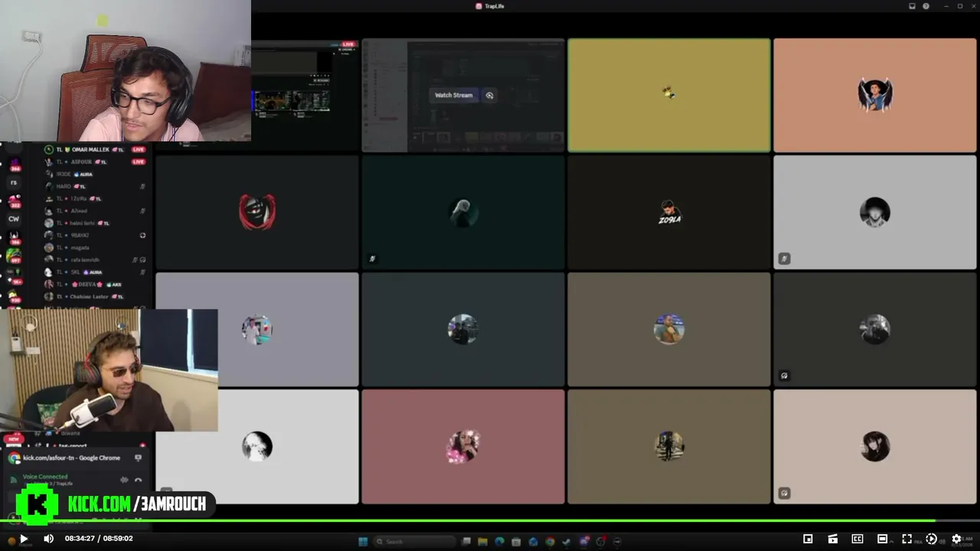Play the video
This screenshot has height=551, width=980.
(24, 539)
